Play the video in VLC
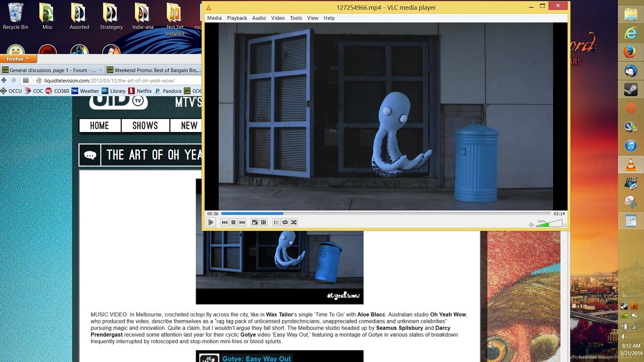The image size is (644, 362). pos(211,222)
